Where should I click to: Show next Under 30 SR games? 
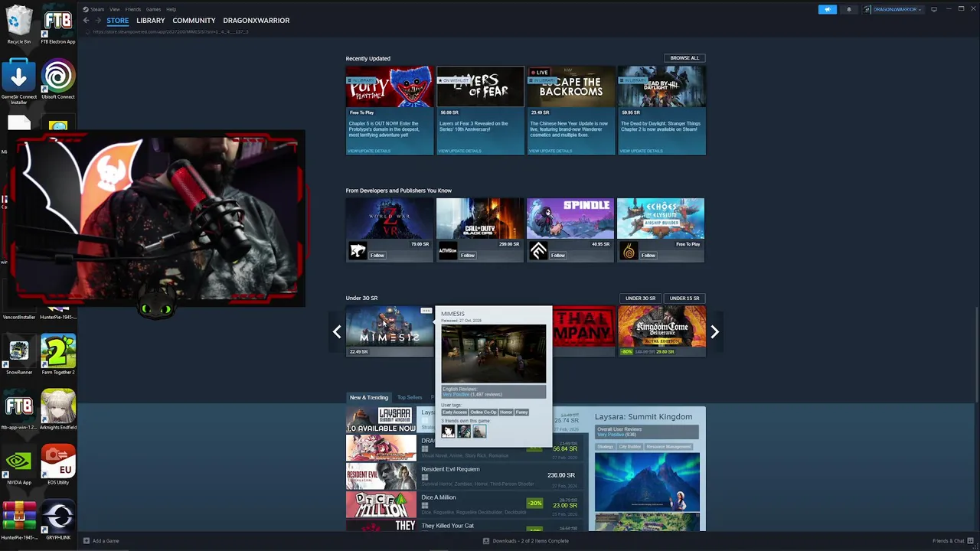point(714,331)
